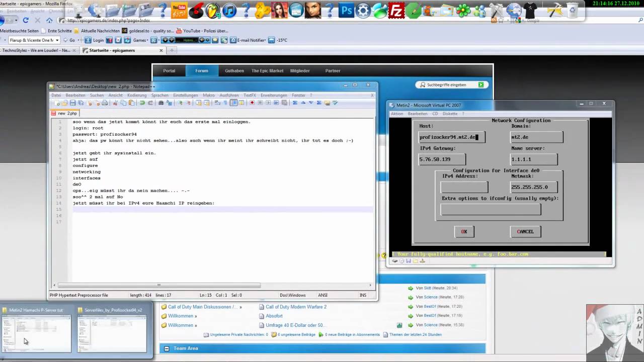Open Mitglieder in epicgamers navigation
644x362 pixels.
(x=300, y=71)
